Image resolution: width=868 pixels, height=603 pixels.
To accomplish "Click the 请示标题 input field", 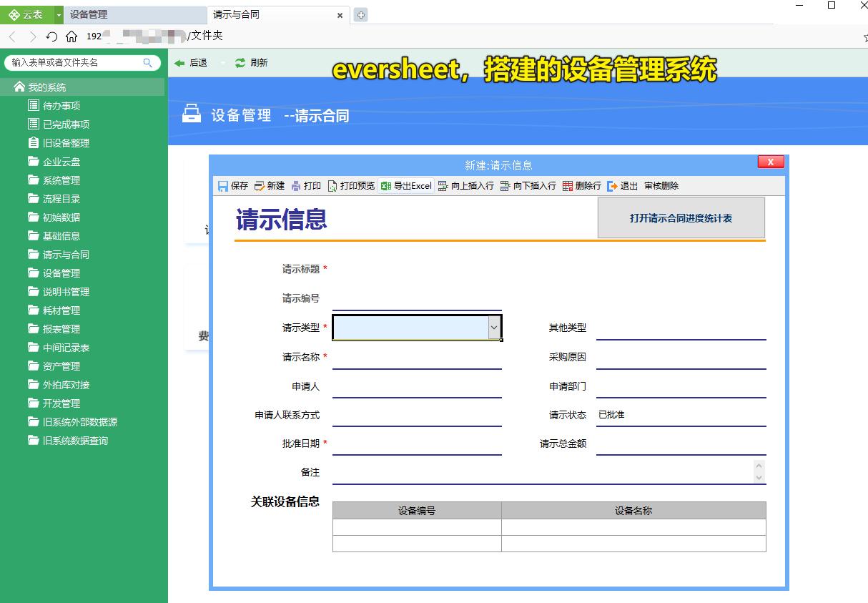I will coord(417,272).
